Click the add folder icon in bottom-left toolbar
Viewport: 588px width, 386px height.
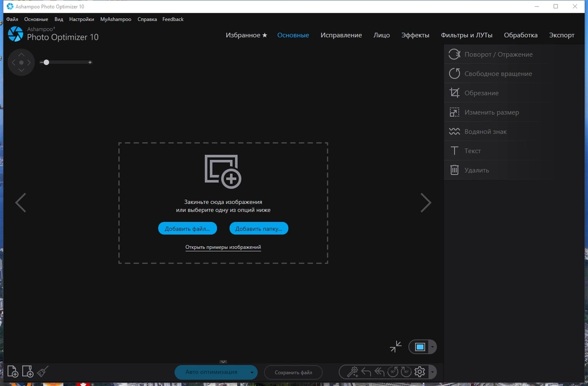coord(27,371)
